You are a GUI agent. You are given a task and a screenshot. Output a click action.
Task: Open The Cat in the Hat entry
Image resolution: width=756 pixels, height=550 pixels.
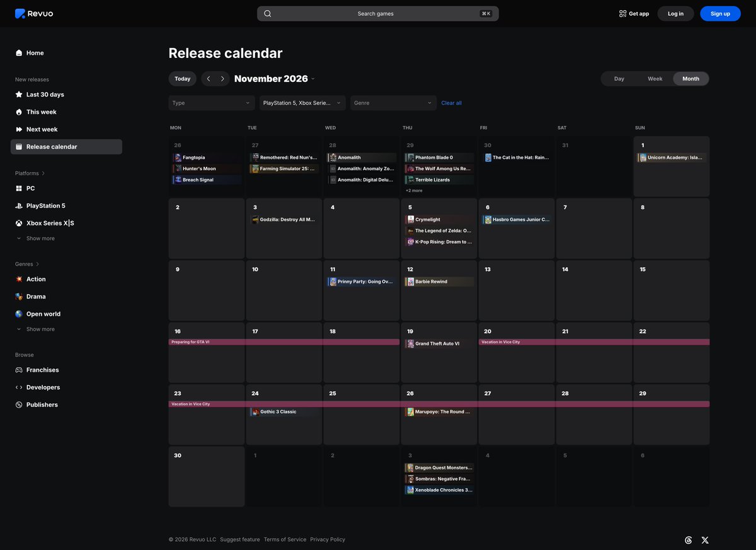pos(517,158)
